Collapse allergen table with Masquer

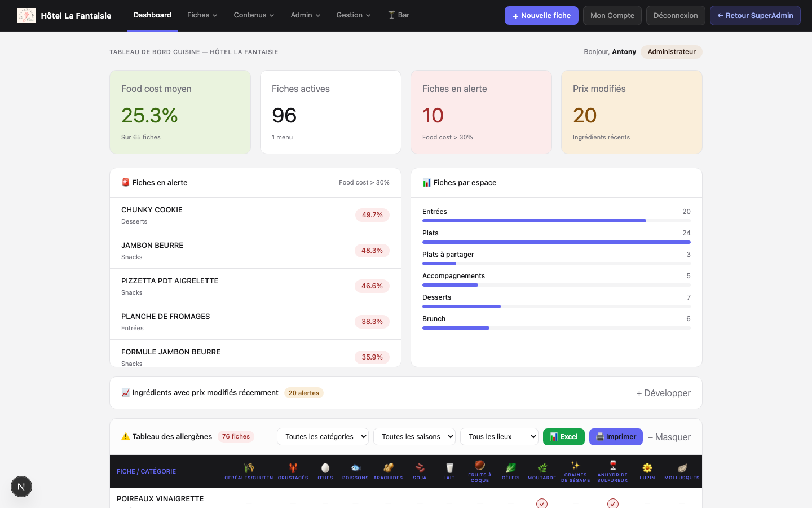pyautogui.click(x=669, y=437)
